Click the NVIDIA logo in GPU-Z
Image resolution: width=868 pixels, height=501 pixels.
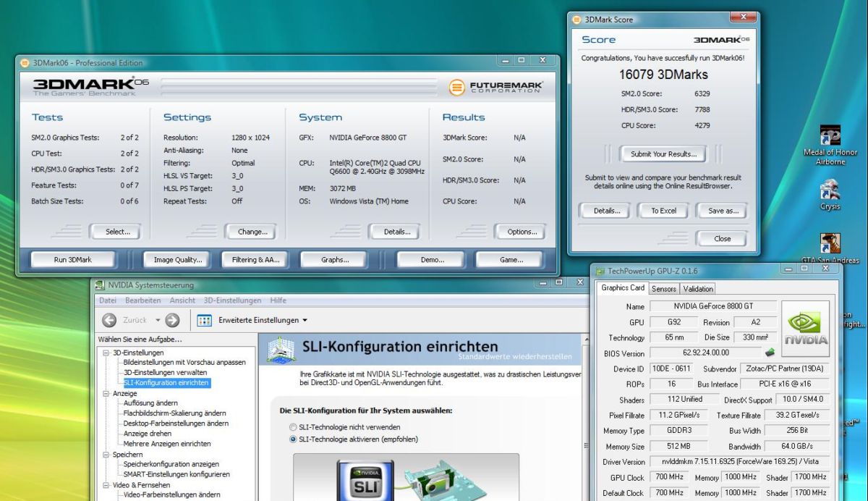(x=807, y=329)
